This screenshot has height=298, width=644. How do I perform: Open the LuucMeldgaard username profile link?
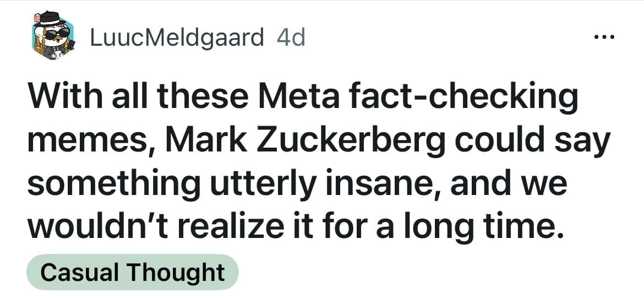click(176, 39)
